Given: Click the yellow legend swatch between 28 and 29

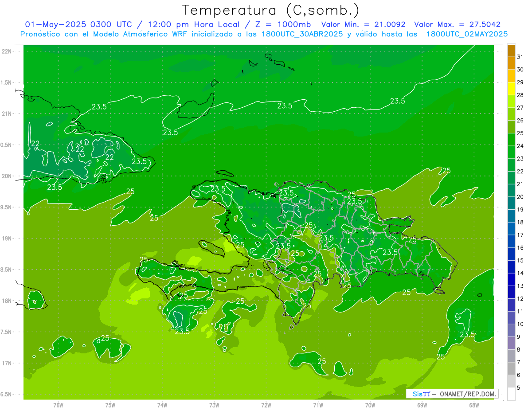Looking at the screenshot, I should 511,89.
